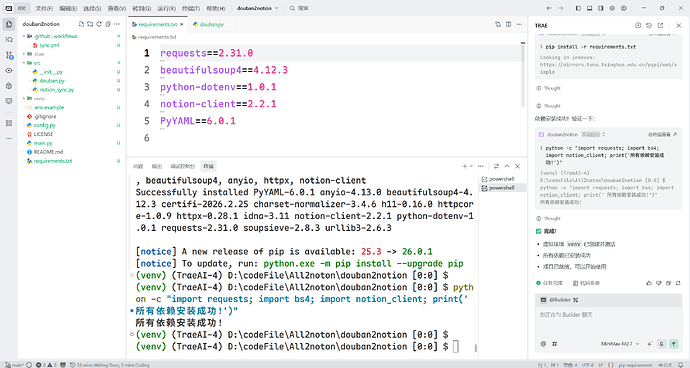This screenshot has height=368, width=690.
Task: Click the voice input microphone button
Action: (661, 344)
